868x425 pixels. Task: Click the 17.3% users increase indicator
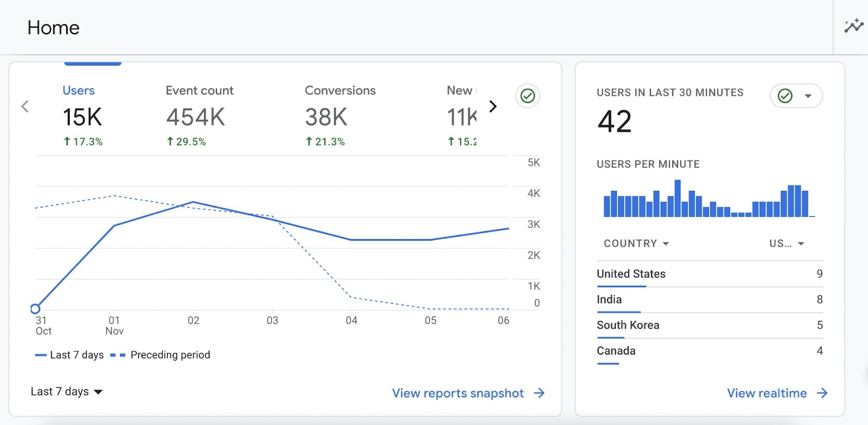[83, 141]
